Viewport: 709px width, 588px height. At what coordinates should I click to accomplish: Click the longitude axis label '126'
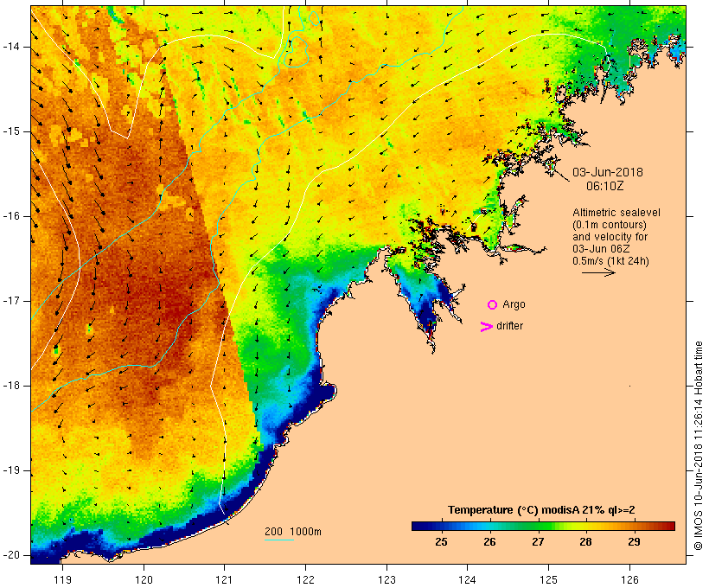tap(629, 579)
